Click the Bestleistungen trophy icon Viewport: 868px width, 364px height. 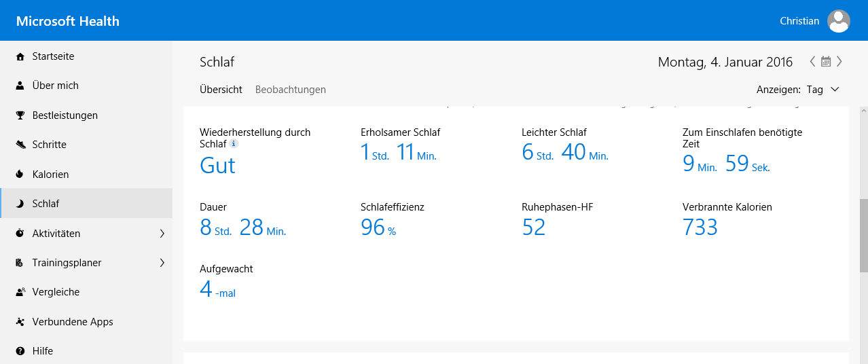(x=20, y=115)
